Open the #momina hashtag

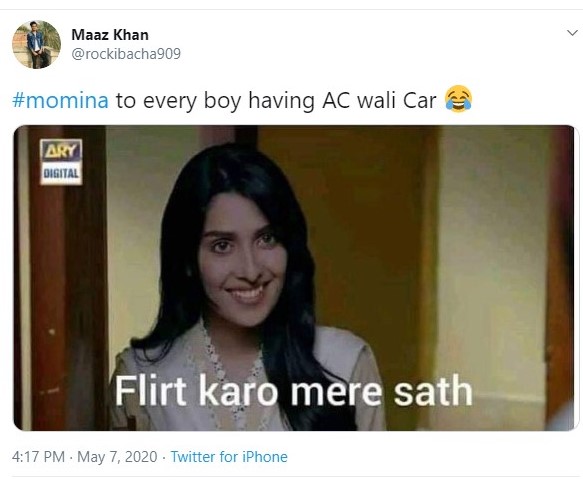click(x=60, y=100)
